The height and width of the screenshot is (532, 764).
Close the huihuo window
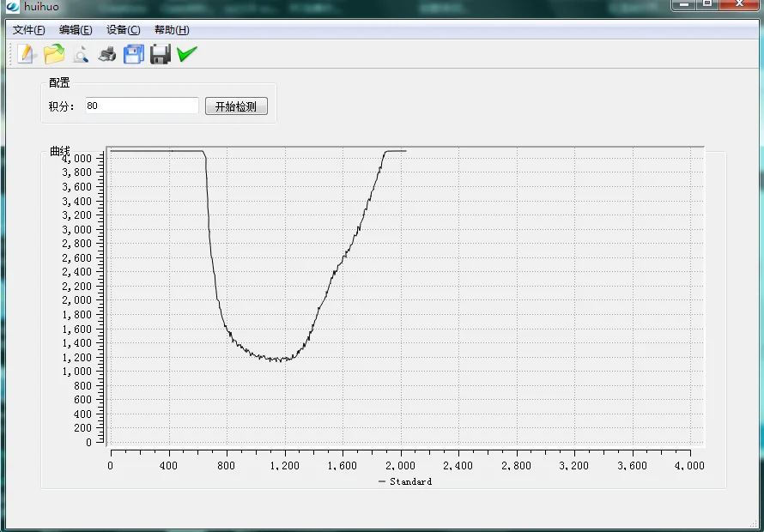[739, 4]
